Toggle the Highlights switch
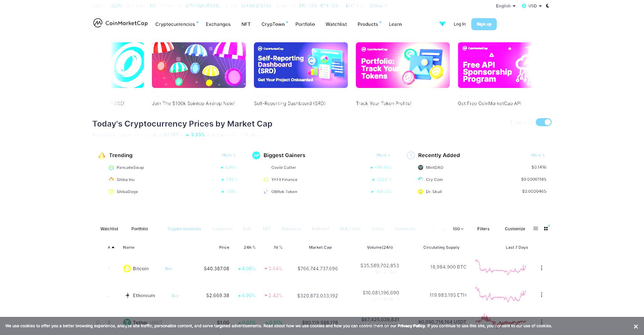Screen dimensions: 644x335 [x=543, y=122]
